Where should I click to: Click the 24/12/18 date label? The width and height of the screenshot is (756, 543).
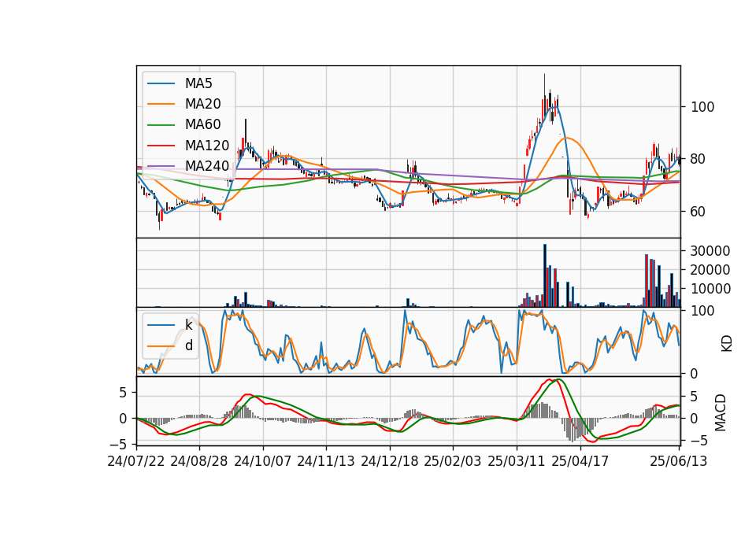(x=390, y=461)
